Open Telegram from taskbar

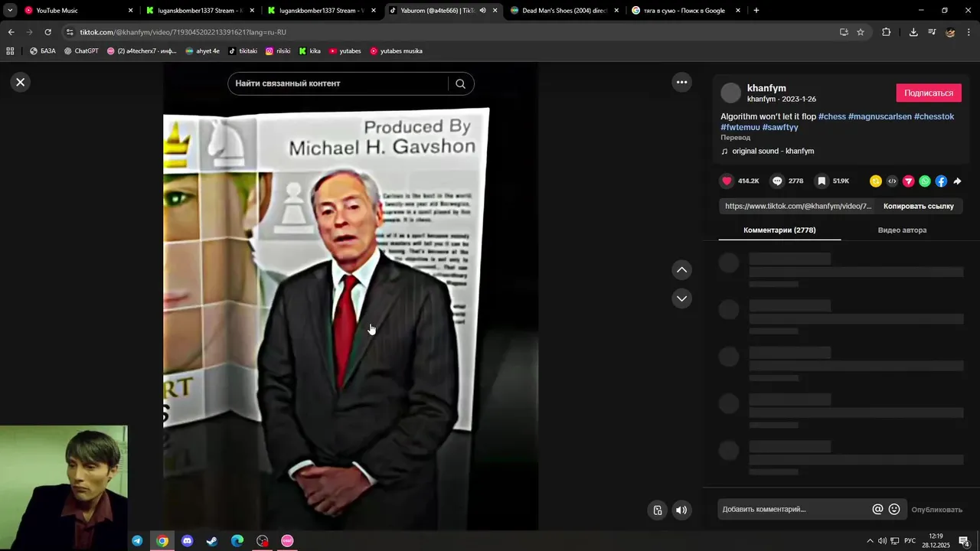click(x=137, y=541)
